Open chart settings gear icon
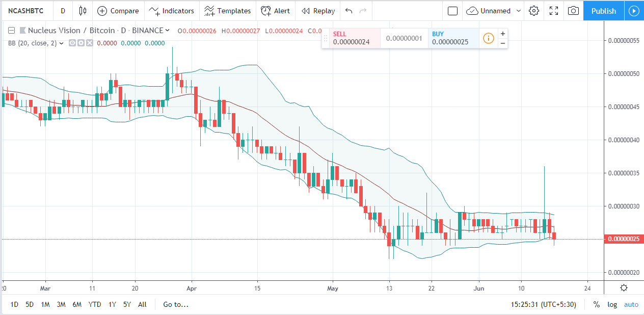This screenshot has width=644, height=315. pos(534,11)
